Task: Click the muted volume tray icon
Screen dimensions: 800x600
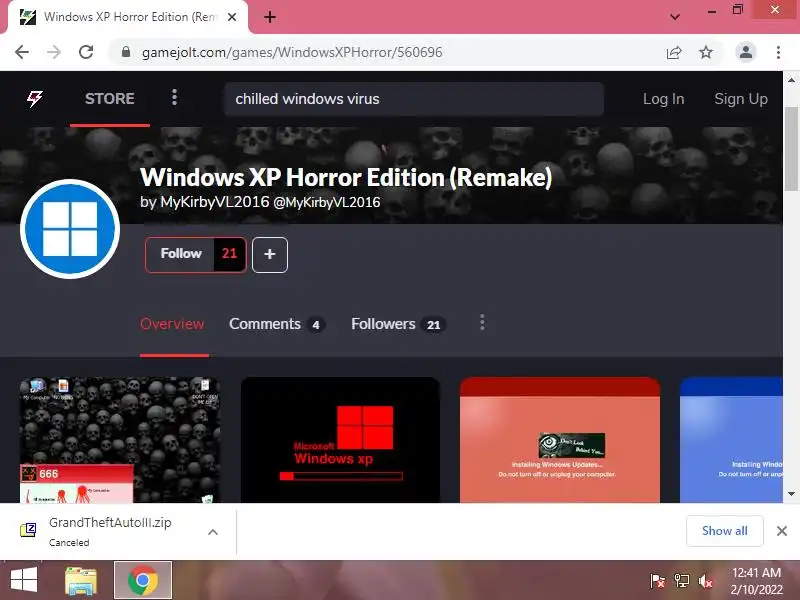Action: click(x=706, y=581)
